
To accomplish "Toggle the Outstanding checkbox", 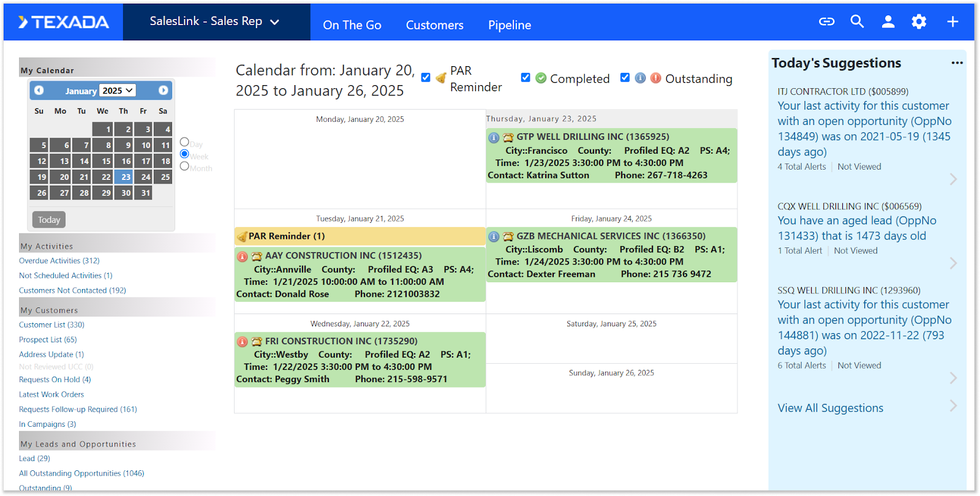I will click(x=625, y=78).
